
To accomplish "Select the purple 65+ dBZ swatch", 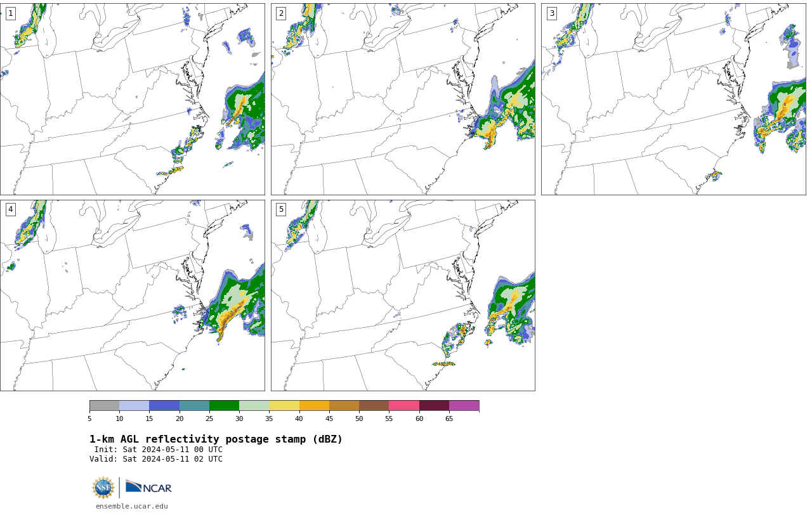I will pos(464,406).
